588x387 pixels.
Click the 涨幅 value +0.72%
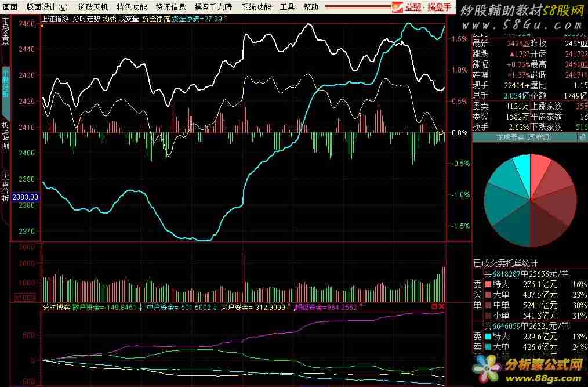coord(518,64)
